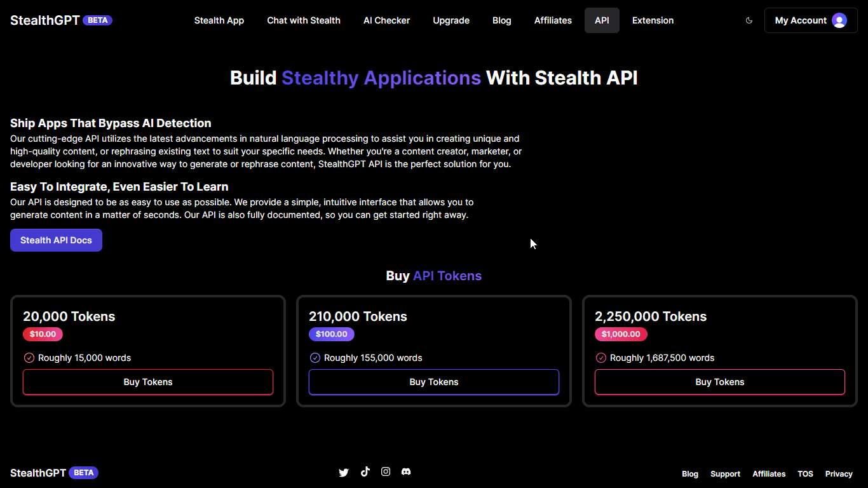Open the Twitter social link icon
The height and width of the screenshot is (488, 868).
(344, 472)
